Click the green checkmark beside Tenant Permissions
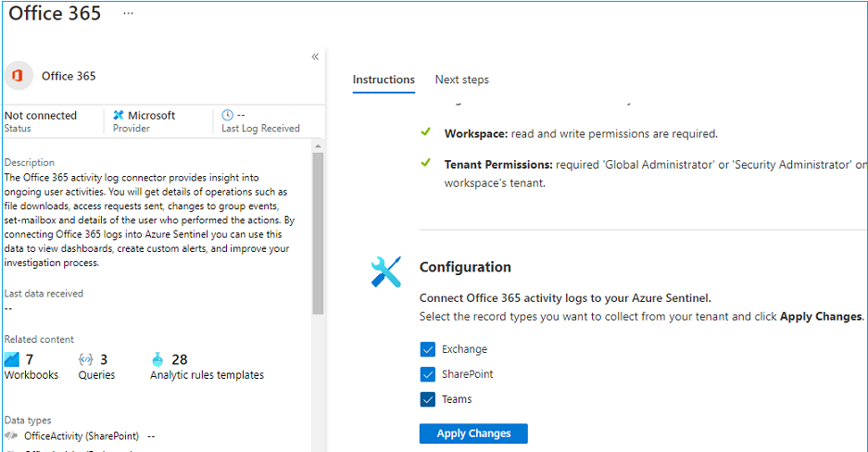The image size is (868, 452). 426,163
